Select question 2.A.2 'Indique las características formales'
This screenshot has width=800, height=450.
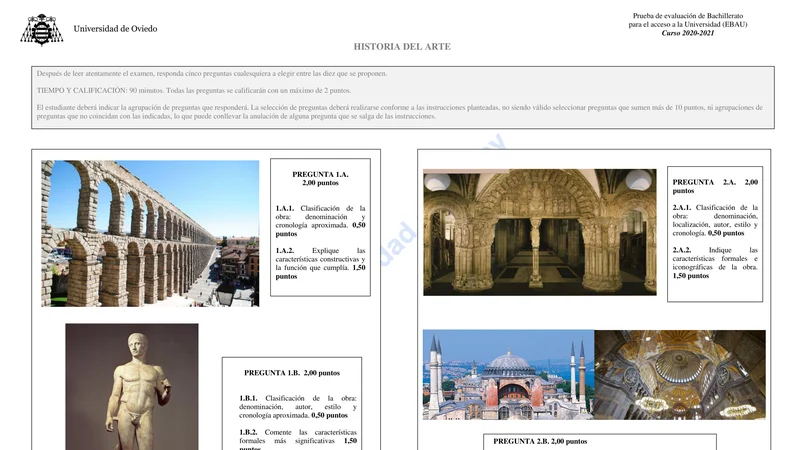click(715, 262)
